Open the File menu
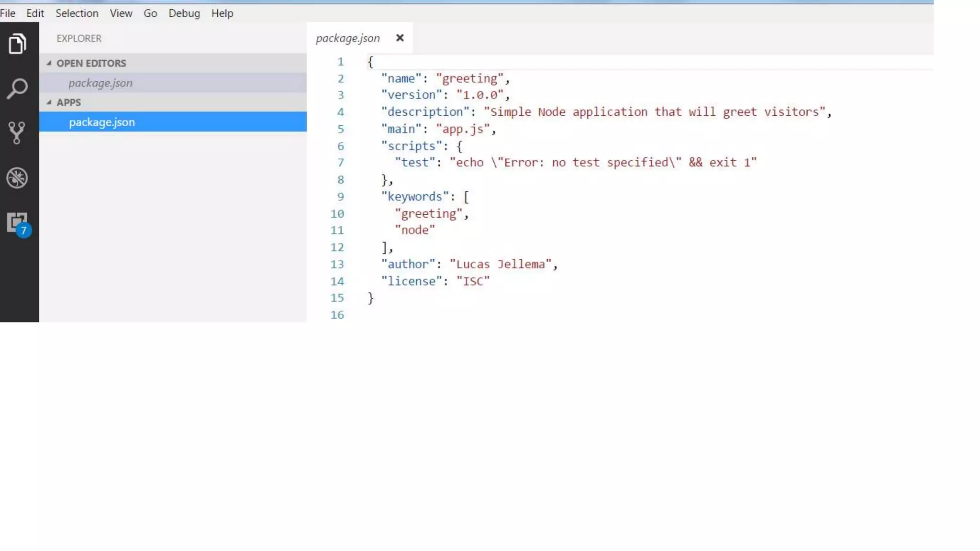The image size is (980, 551). 8,13
